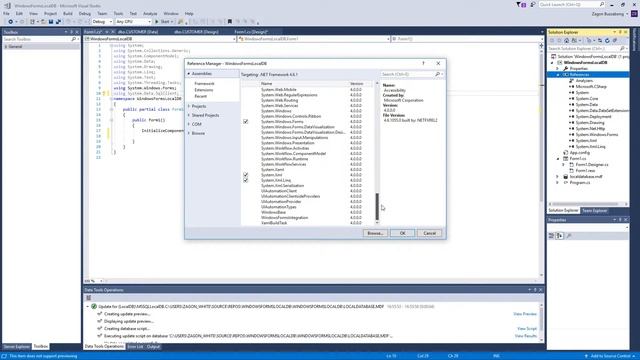The image size is (640, 360).
Task: Click Visual Studio logo in title bar
Action: point(7,6)
